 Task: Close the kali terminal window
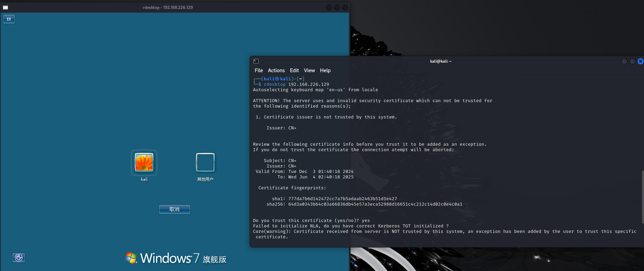[x=640, y=61]
